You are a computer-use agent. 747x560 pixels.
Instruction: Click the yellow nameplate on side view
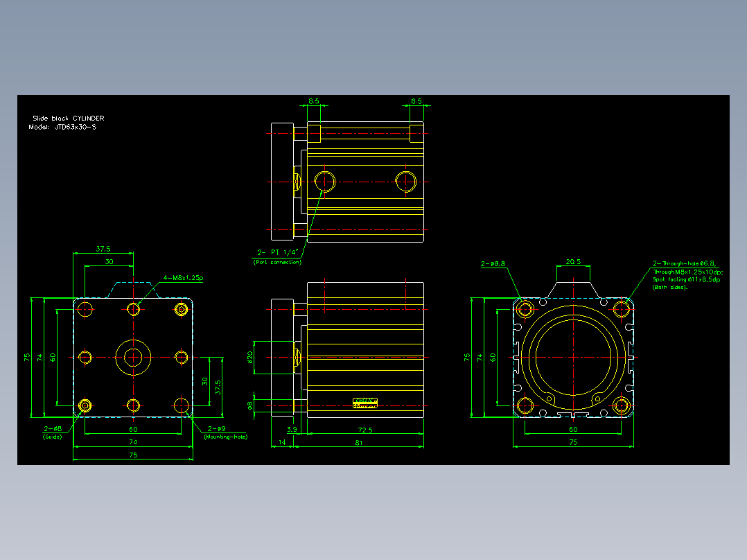[365, 403]
